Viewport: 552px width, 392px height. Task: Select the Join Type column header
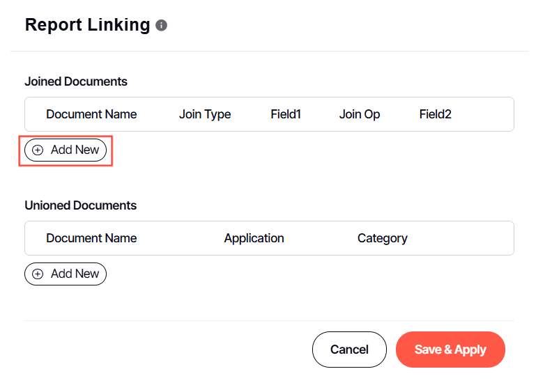pyautogui.click(x=205, y=114)
